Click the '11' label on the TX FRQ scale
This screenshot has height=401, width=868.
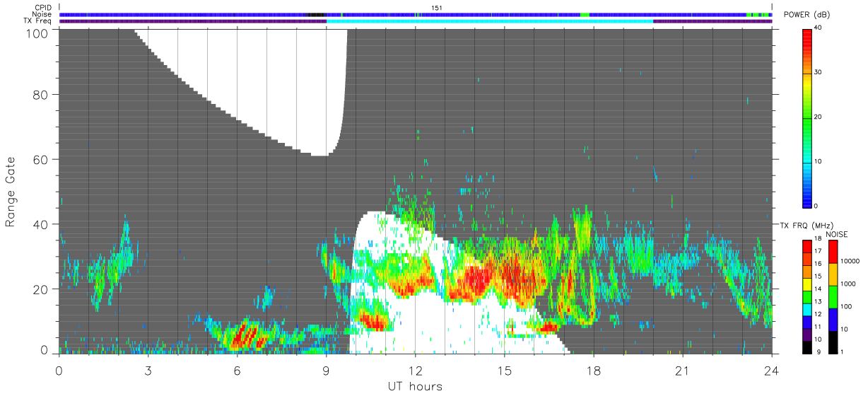point(819,327)
